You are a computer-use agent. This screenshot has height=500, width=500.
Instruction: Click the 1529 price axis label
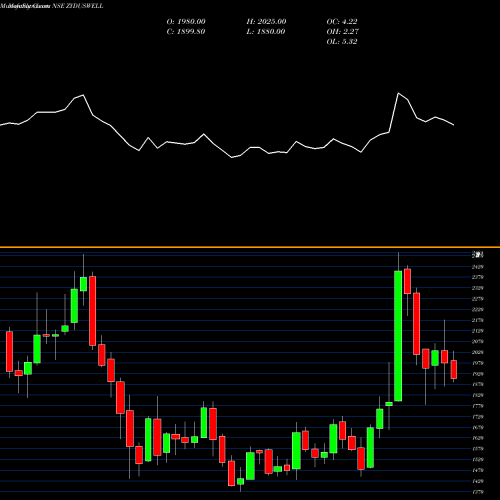click(478, 460)
